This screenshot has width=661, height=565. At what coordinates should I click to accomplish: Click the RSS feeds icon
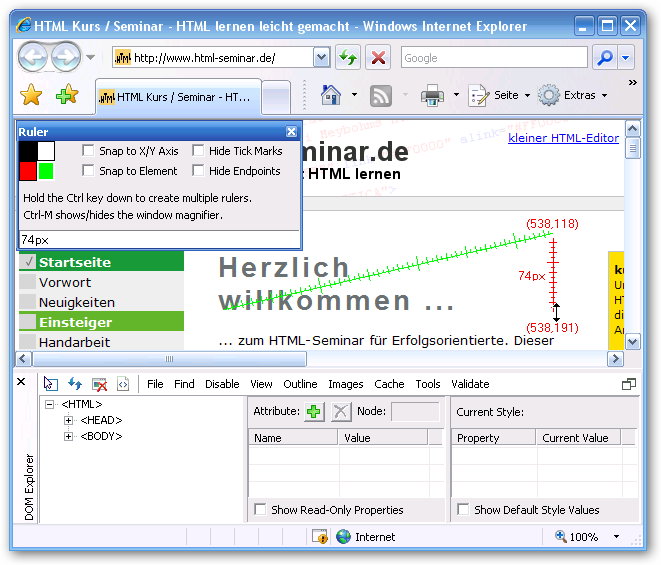[x=381, y=96]
